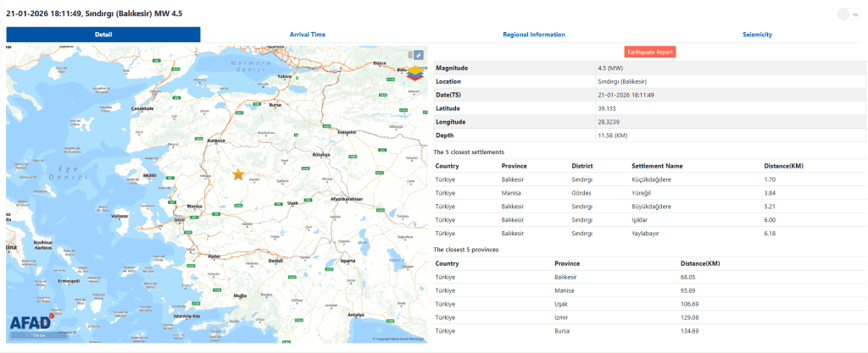This screenshot has width=868, height=353.
Task: Click the Magnitude value 4.5 (MW)
Action: tap(610, 68)
